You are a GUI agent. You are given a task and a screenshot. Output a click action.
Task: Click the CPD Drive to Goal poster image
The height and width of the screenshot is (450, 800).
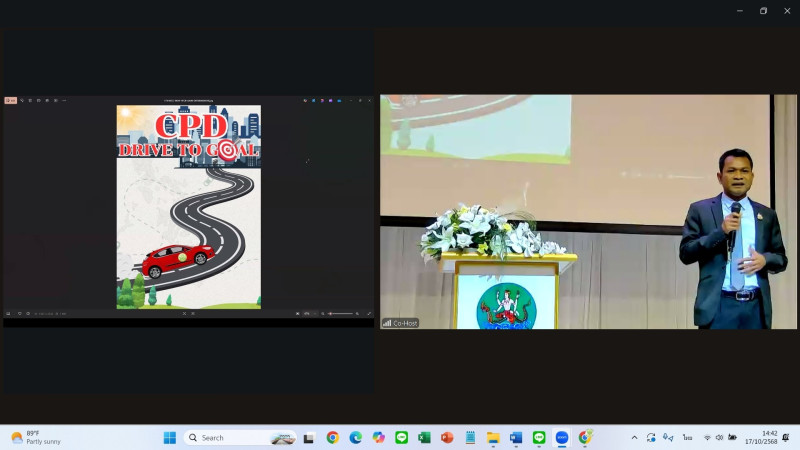coord(188,206)
